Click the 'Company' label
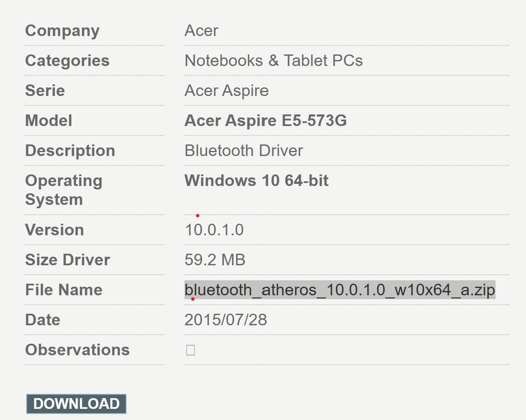This screenshot has width=526, height=420. pyautogui.click(x=62, y=30)
